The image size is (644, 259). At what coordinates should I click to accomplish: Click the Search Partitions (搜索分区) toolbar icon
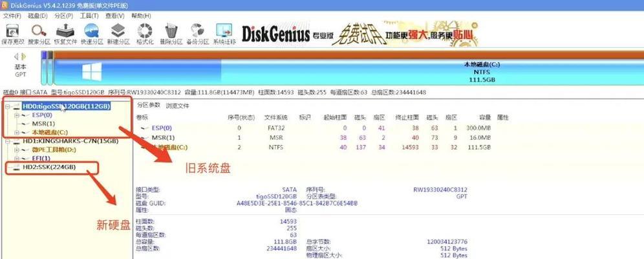pyautogui.click(x=39, y=31)
